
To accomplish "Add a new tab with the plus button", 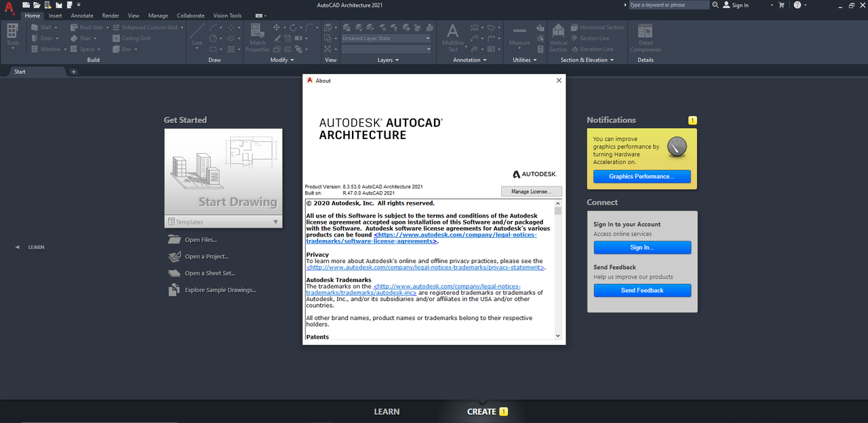I will tap(73, 71).
